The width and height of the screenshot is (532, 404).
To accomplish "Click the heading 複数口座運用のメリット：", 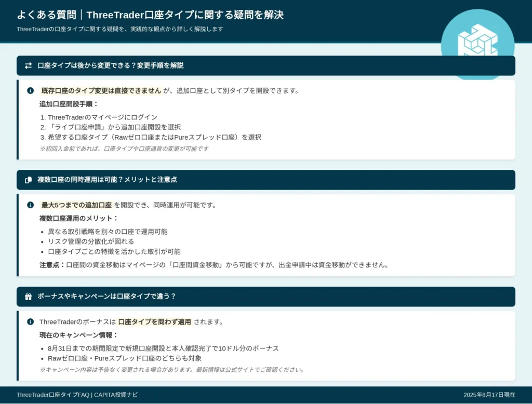I will click(79, 218).
